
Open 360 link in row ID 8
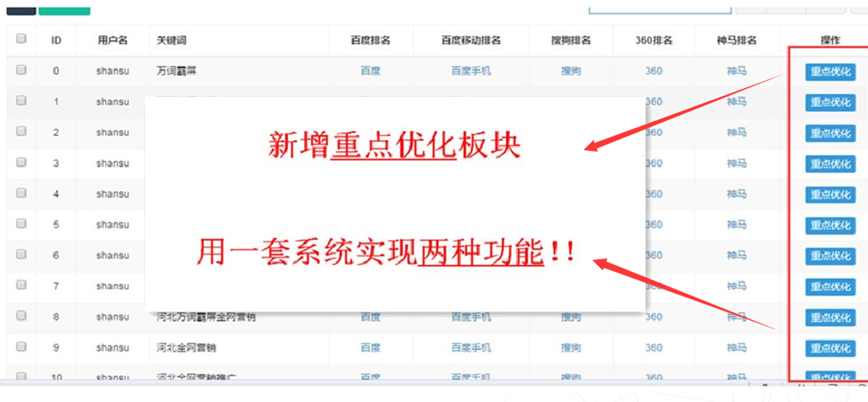[x=653, y=317]
